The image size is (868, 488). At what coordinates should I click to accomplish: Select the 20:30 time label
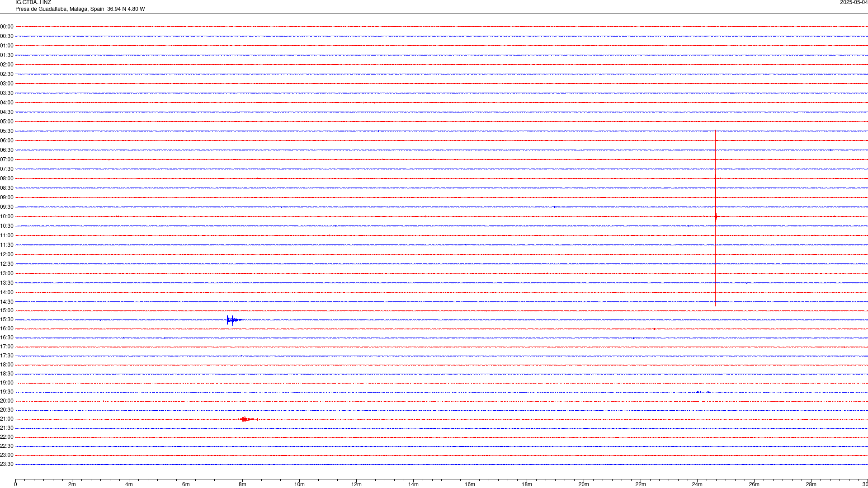7,410
